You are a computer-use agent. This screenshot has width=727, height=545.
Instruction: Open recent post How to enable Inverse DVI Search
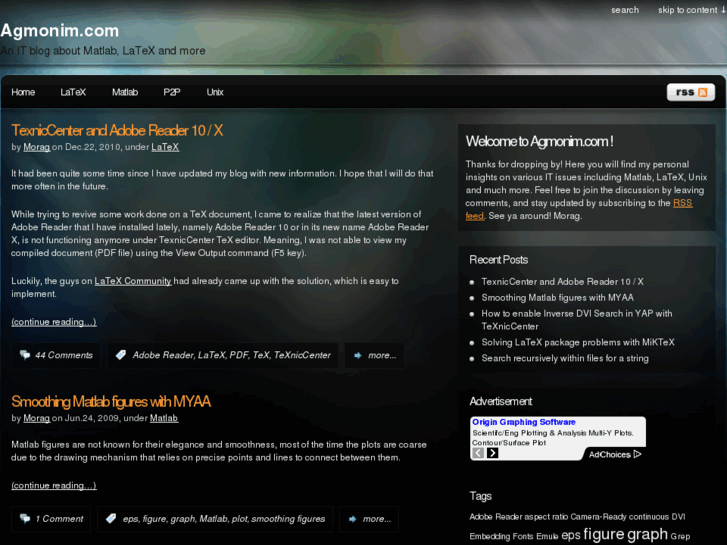tap(577, 320)
